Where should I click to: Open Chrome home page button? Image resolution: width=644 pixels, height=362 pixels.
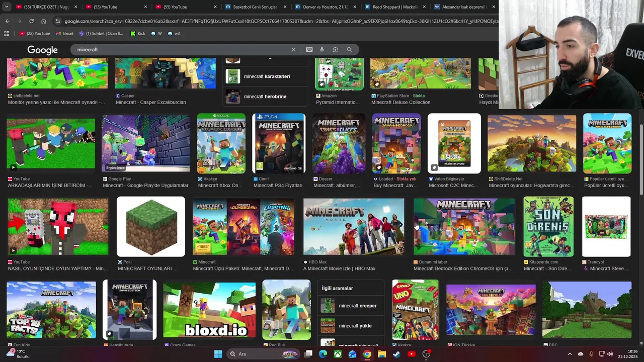[44, 21]
